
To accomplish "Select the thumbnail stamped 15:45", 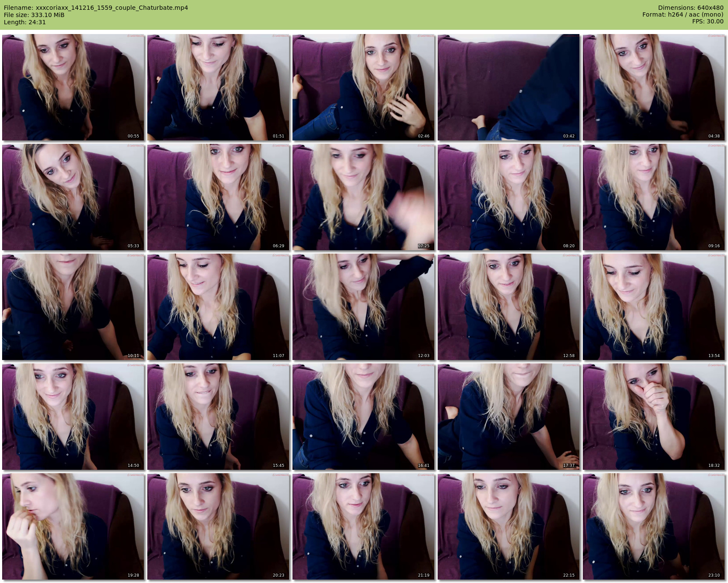I will coord(218,417).
